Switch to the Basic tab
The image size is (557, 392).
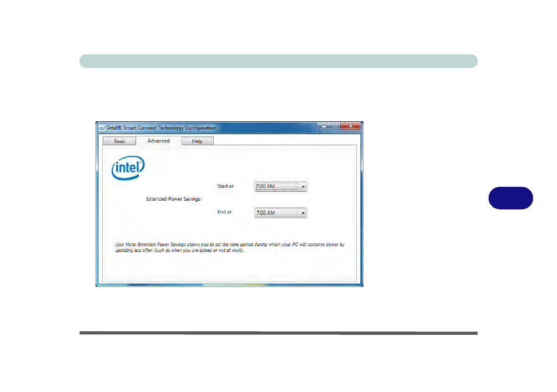point(119,141)
